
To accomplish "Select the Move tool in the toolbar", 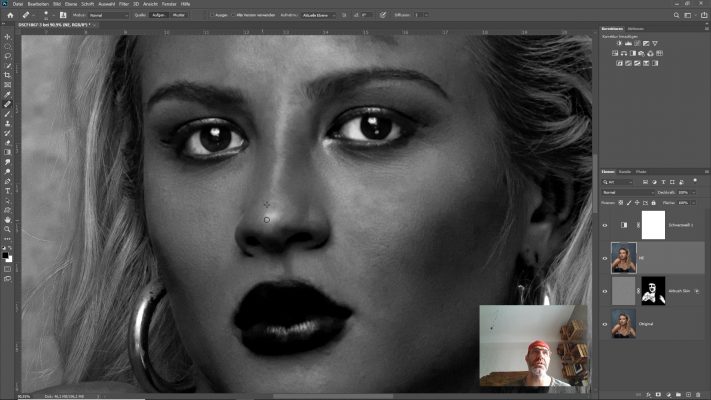I will (x=7, y=36).
